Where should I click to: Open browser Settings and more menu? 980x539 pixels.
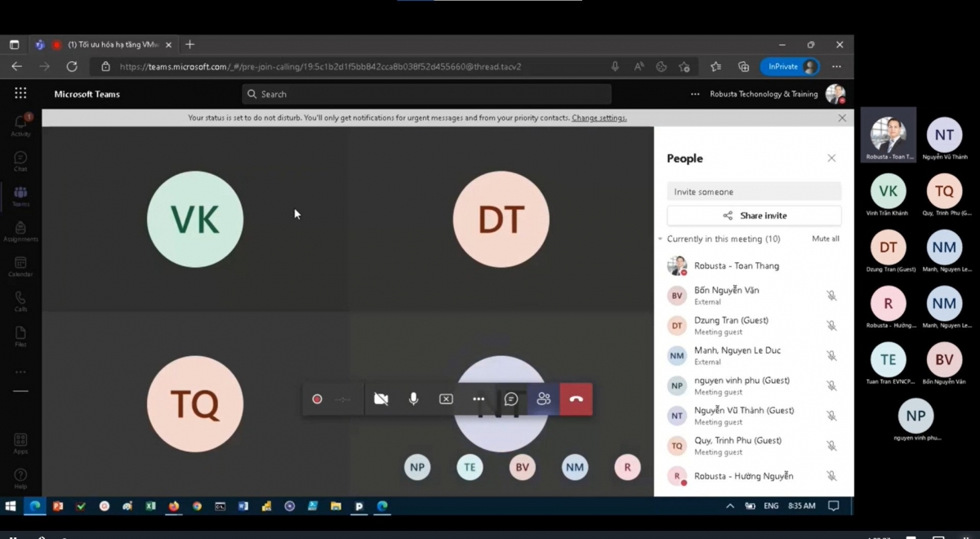click(x=836, y=67)
